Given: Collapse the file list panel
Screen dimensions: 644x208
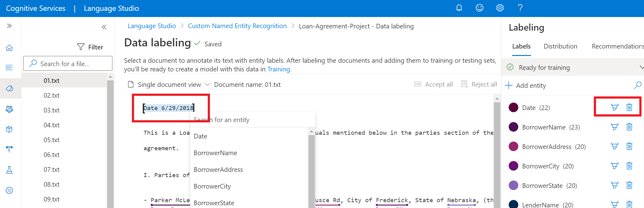Looking at the screenshot, I should [104, 27].
